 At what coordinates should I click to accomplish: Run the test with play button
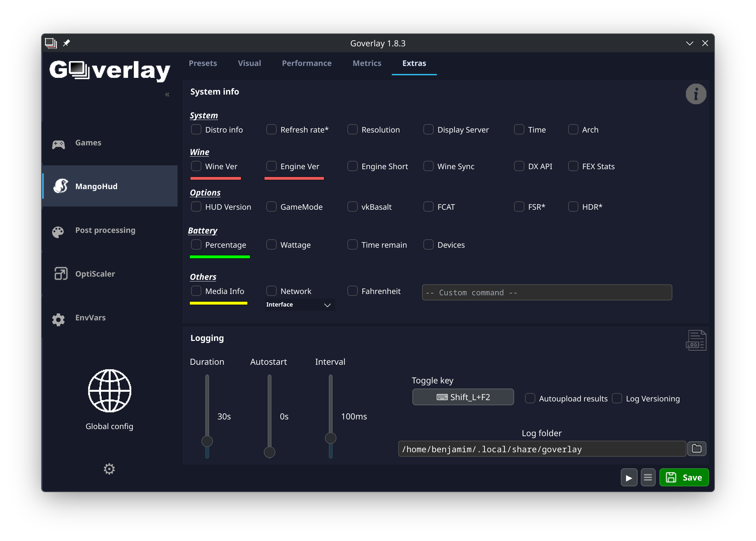coord(629,478)
